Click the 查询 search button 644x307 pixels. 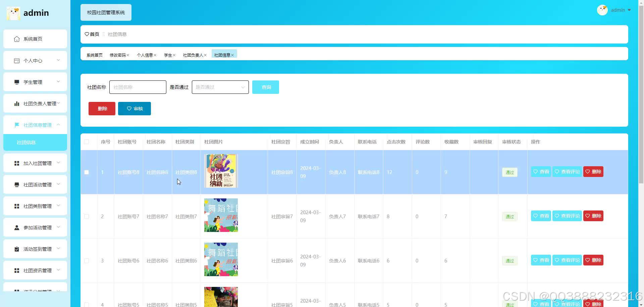266,87
